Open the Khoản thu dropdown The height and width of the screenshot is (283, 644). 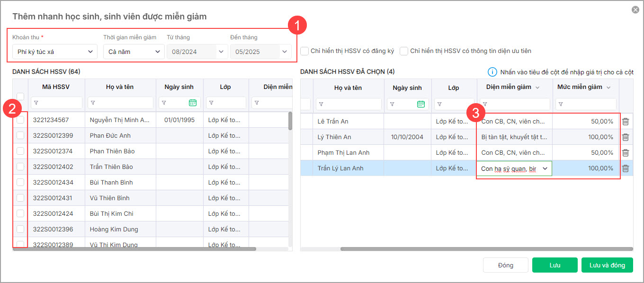pyautogui.click(x=55, y=52)
